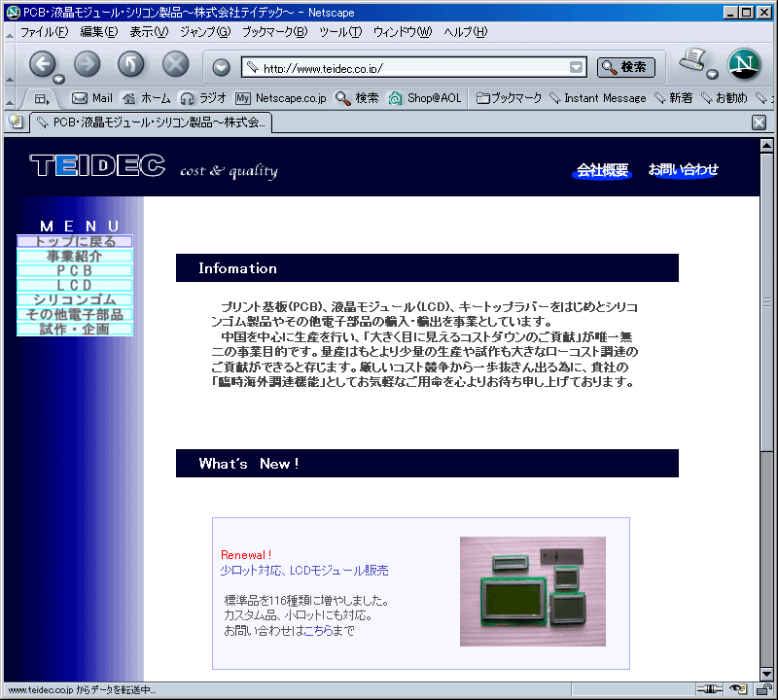Select the PCB・液晶モジュール page tab
The width and height of the screenshot is (778, 700).
152,122
